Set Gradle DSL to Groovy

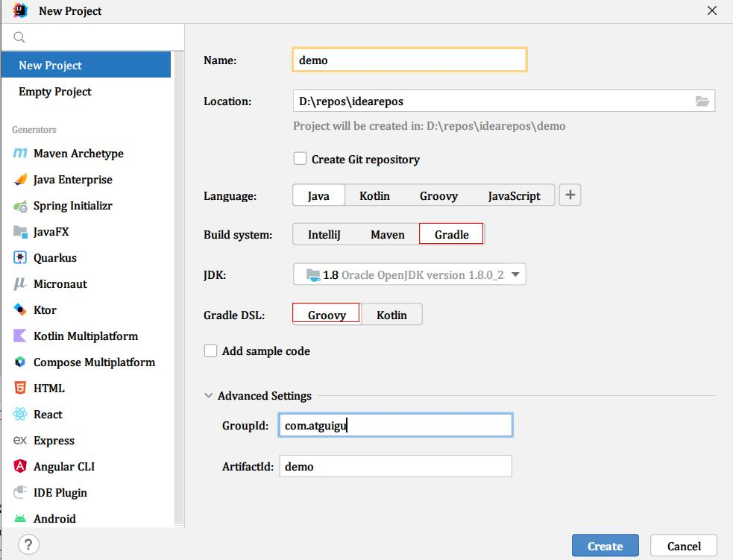point(327,314)
